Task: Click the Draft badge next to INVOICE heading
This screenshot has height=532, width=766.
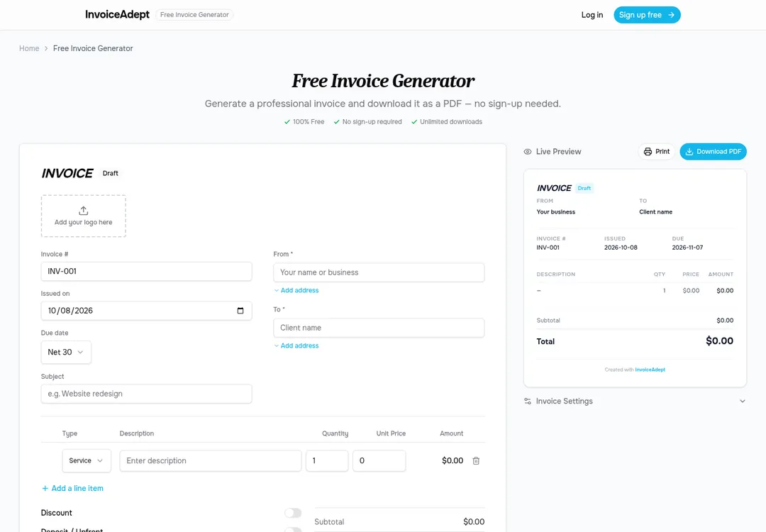Action: 111,173
